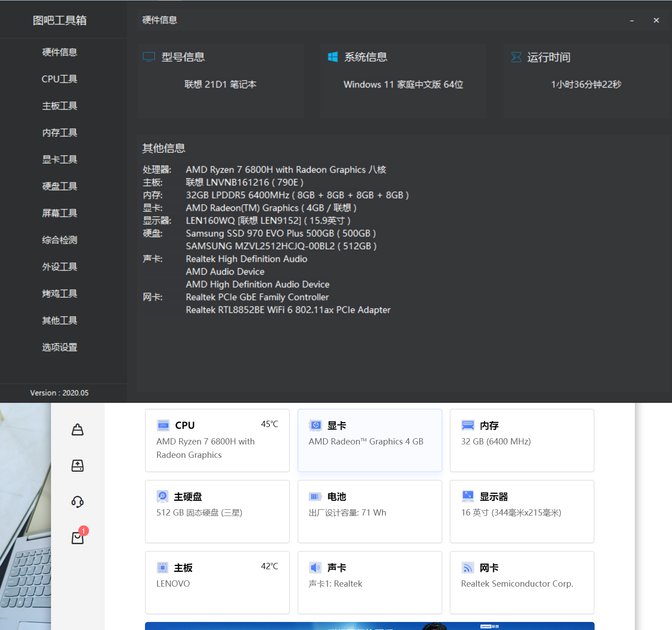
Task: Open 烤鸡工具 in the sidebar
Action: 60,294
